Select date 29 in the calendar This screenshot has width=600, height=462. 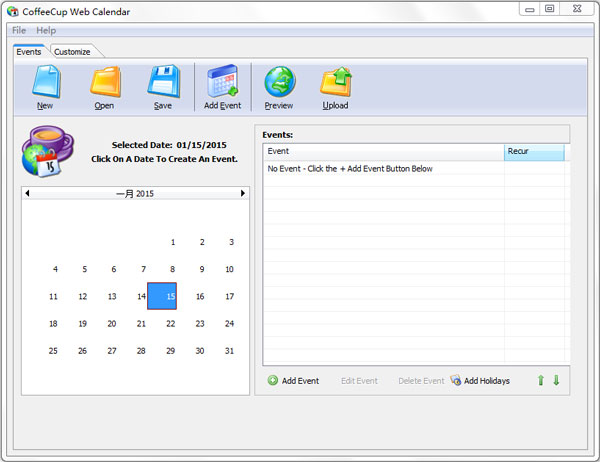click(171, 351)
